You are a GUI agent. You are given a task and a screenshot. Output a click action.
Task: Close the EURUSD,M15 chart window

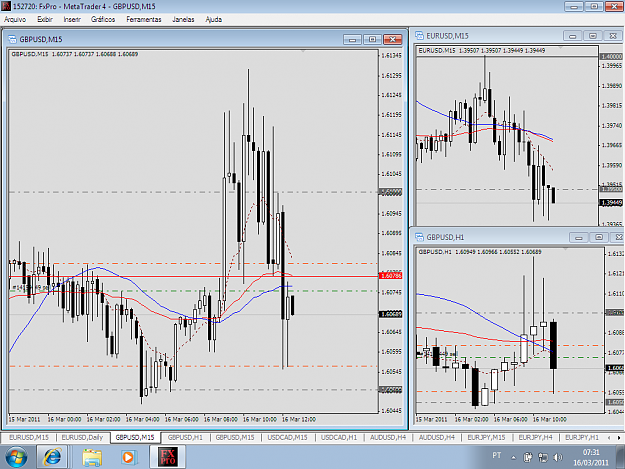[613, 36]
